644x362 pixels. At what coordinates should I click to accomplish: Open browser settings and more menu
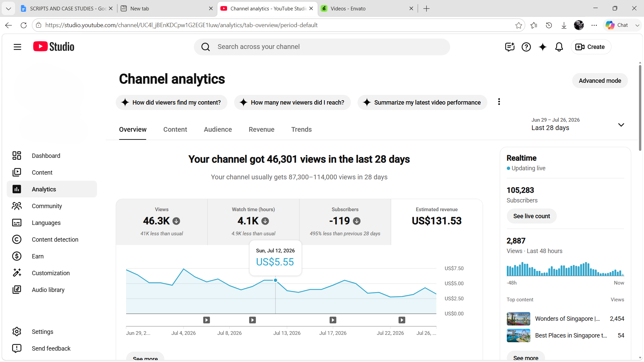click(x=594, y=25)
